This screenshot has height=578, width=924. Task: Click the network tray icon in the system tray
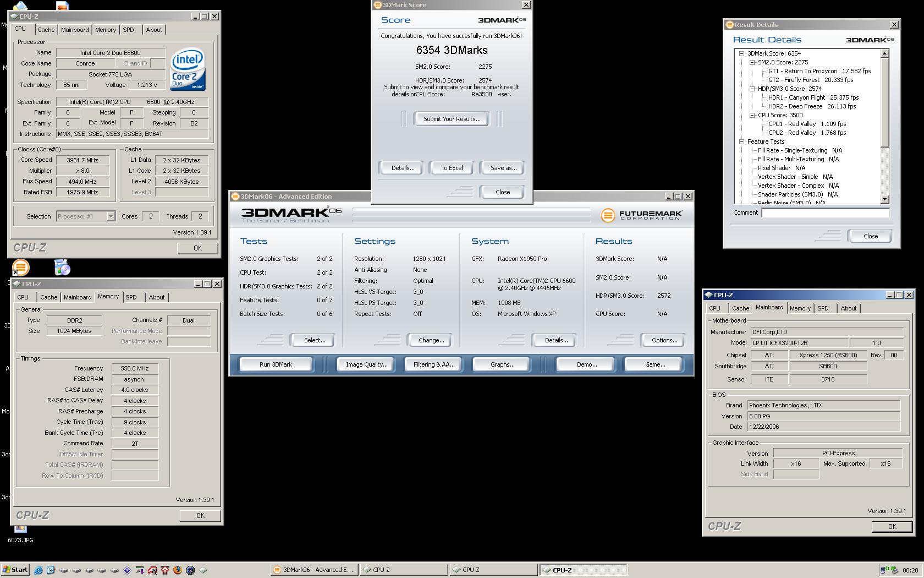884,570
